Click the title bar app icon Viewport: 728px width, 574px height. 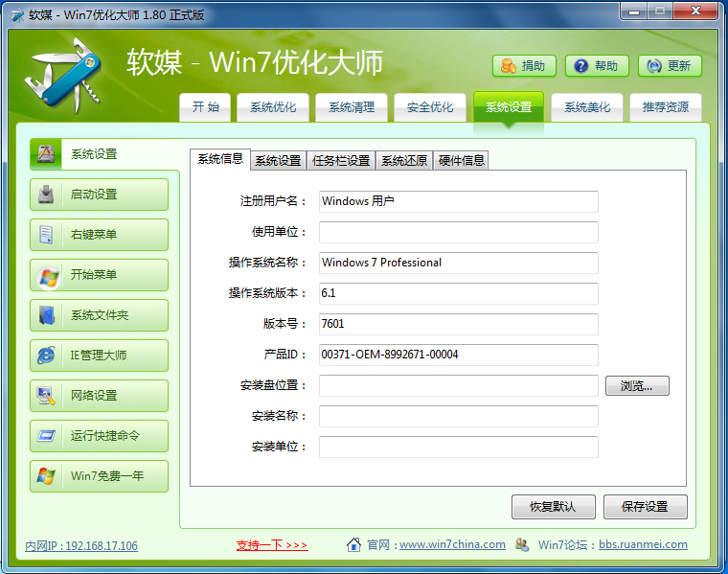pos(17,15)
